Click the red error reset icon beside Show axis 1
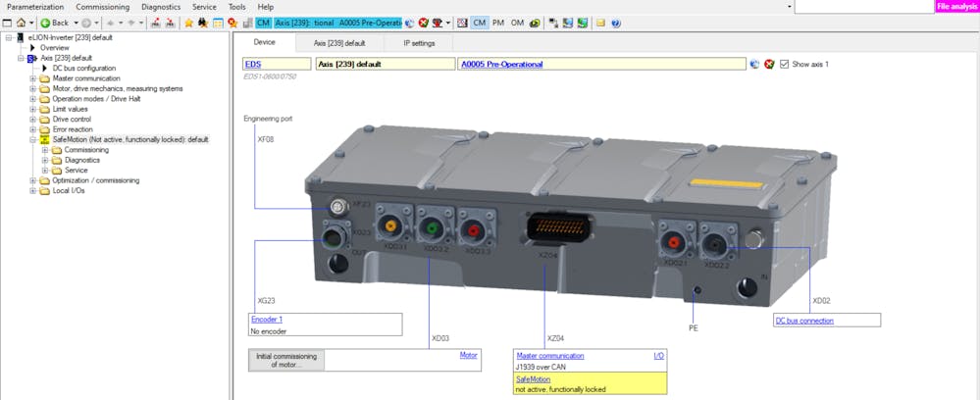This screenshot has height=400, width=980. 769,65
